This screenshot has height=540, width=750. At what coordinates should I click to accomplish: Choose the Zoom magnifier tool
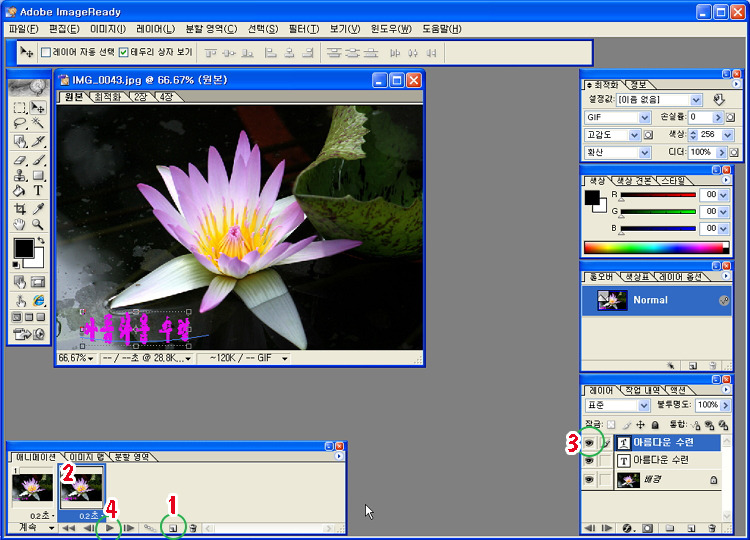tap(38, 225)
